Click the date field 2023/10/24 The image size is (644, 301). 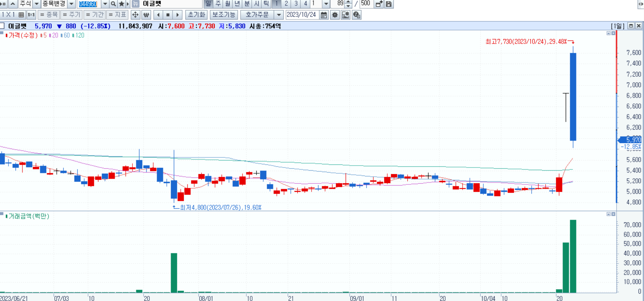[x=302, y=15]
